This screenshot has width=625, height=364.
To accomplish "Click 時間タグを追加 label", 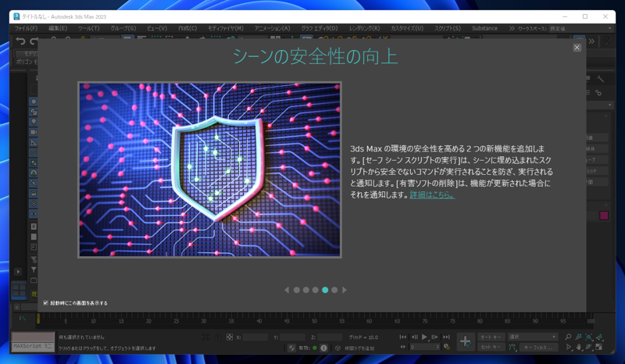I will coord(359,348).
